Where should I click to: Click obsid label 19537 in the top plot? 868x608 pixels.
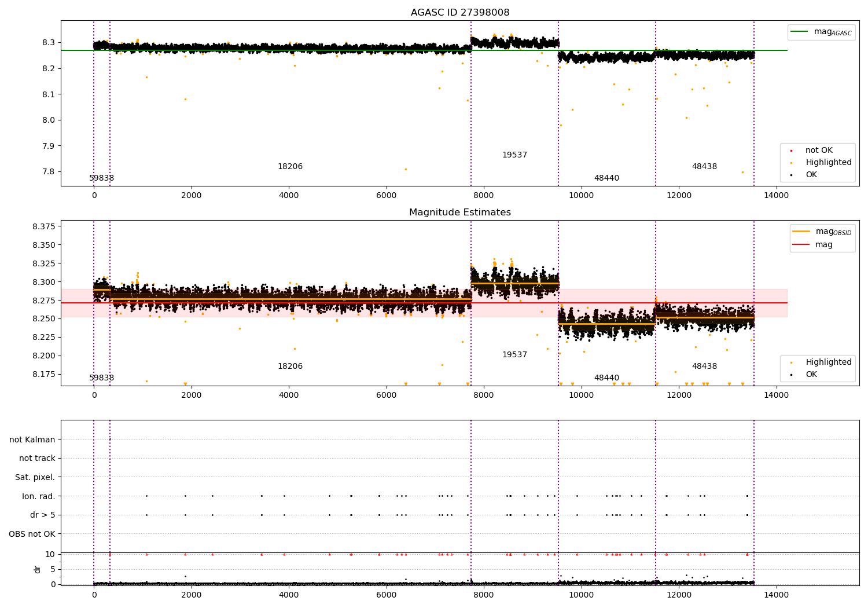tap(514, 155)
